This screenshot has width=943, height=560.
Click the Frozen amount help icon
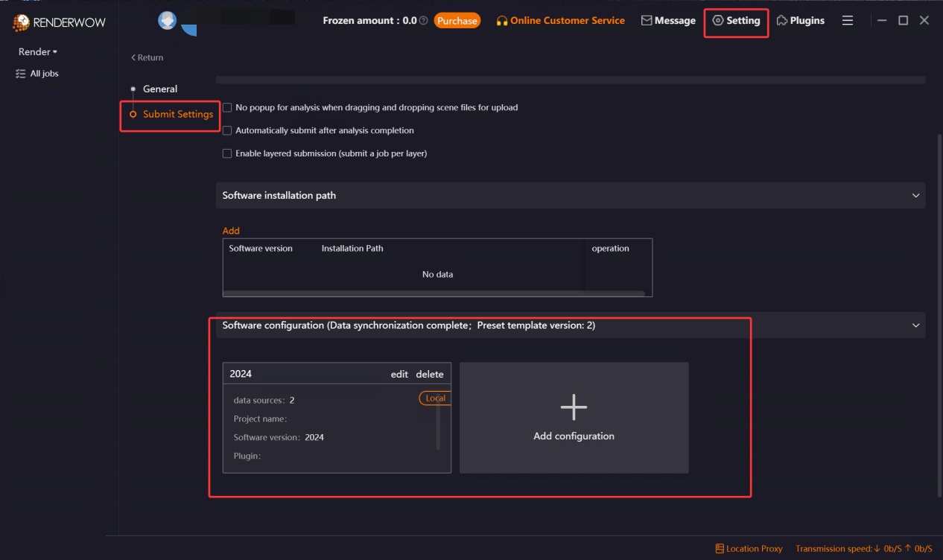click(424, 21)
